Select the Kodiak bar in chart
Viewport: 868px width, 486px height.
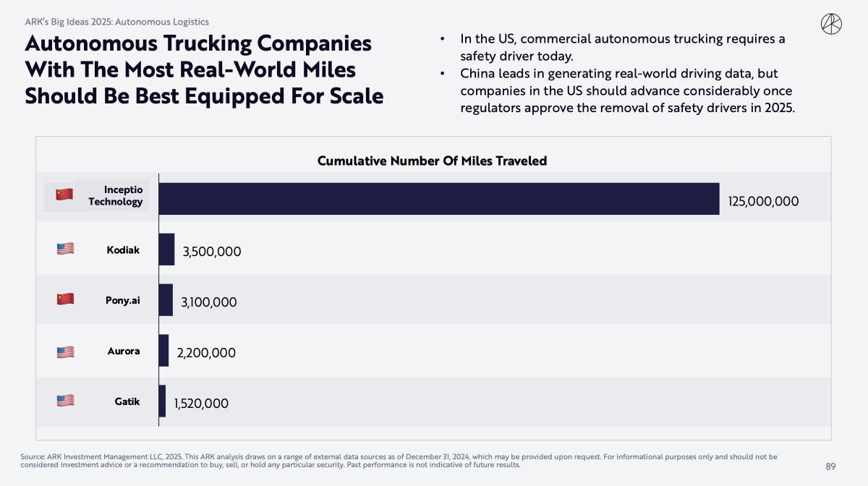click(166, 250)
